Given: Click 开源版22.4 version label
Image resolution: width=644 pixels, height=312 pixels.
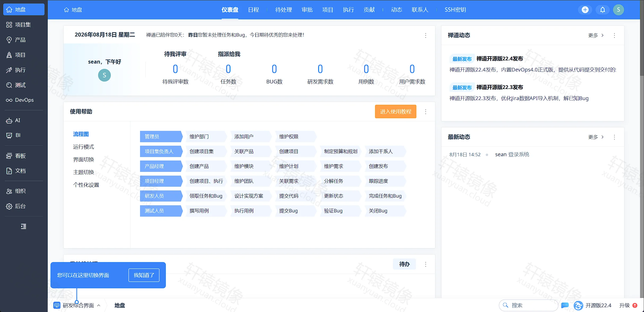Looking at the screenshot, I should point(598,305).
